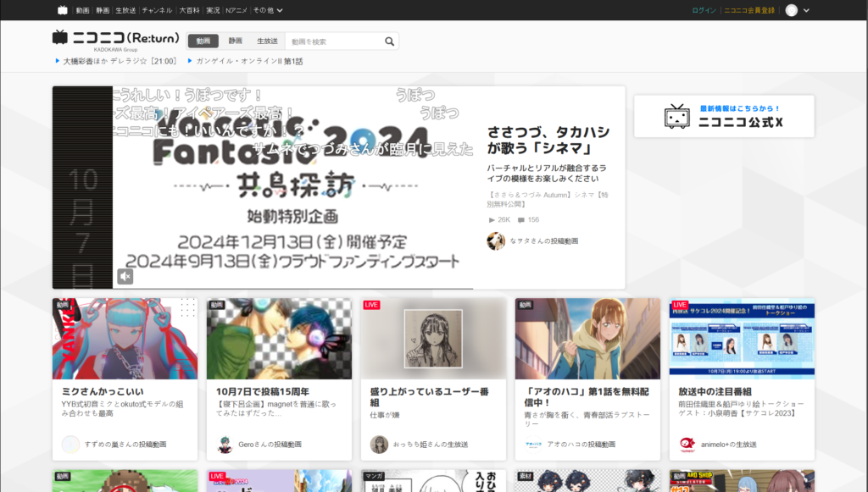868x492 pixels.
Task: Click the ログイン link
Action: 704,10
